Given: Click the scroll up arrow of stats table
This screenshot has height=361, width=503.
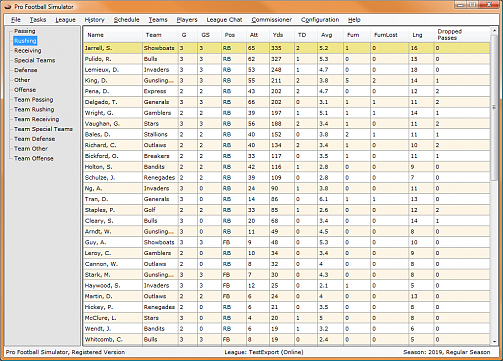Looking at the screenshot, I should (494, 31).
